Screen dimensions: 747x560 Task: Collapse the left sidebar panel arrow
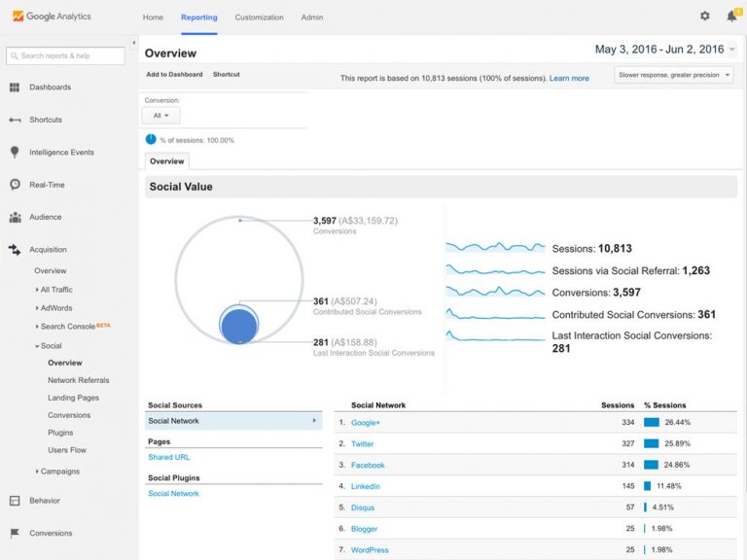(133, 43)
